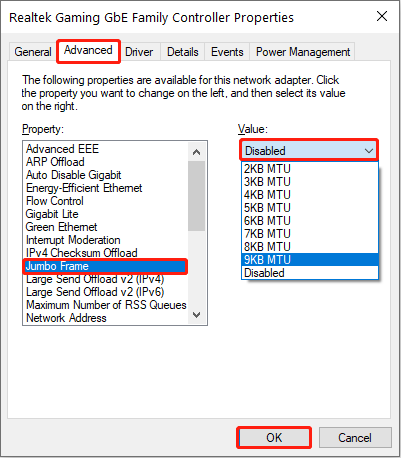Select Energy-Efficient Ethernet property
This screenshot has width=401, height=458.
coord(105,188)
